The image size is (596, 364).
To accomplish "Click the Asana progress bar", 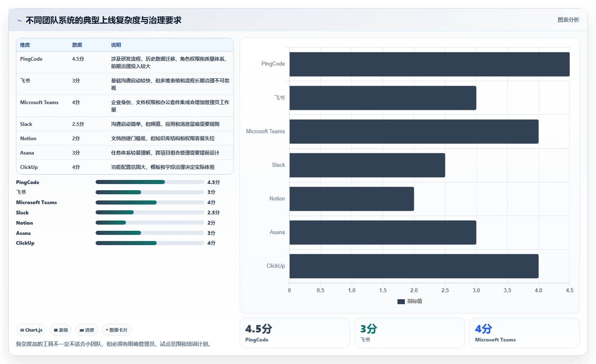I will point(150,233).
